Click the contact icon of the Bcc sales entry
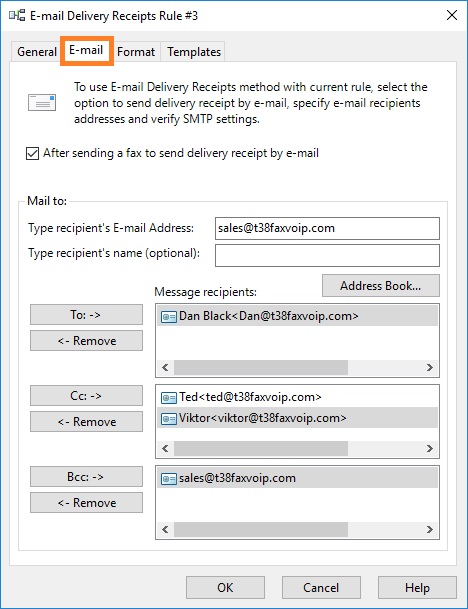This screenshot has height=609, width=468. pyautogui.click(x=169, y=478)
